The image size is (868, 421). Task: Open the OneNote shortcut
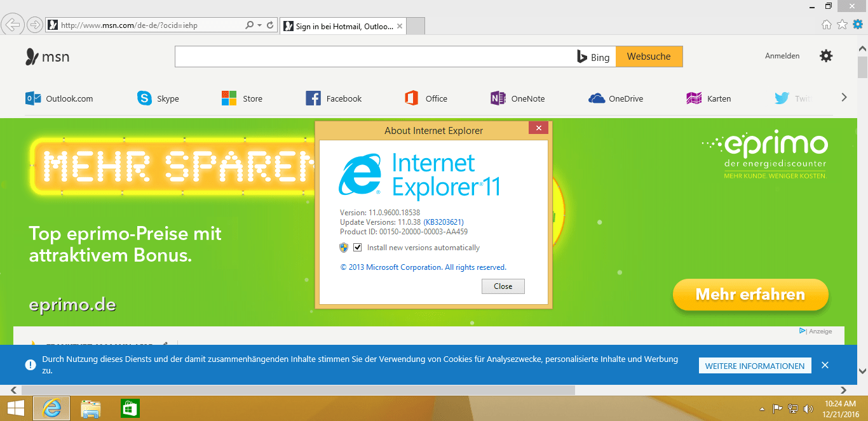(518, 98)
